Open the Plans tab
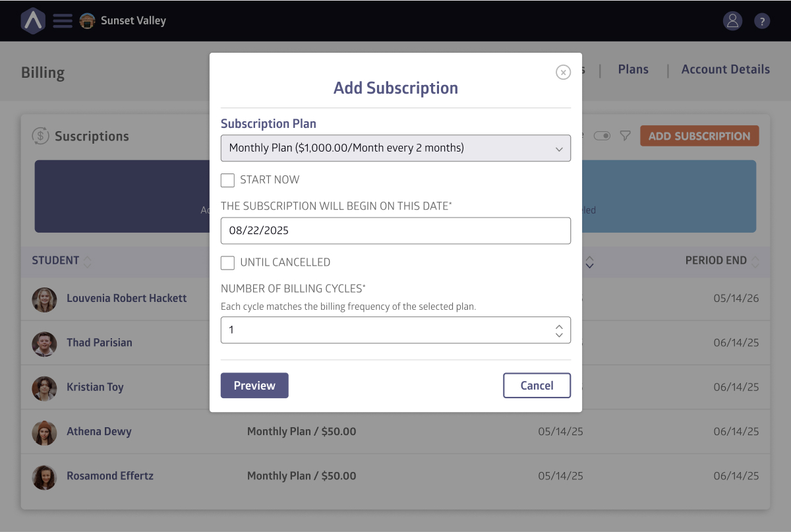Viewport: 791px width, 532px height. (633, 69)
